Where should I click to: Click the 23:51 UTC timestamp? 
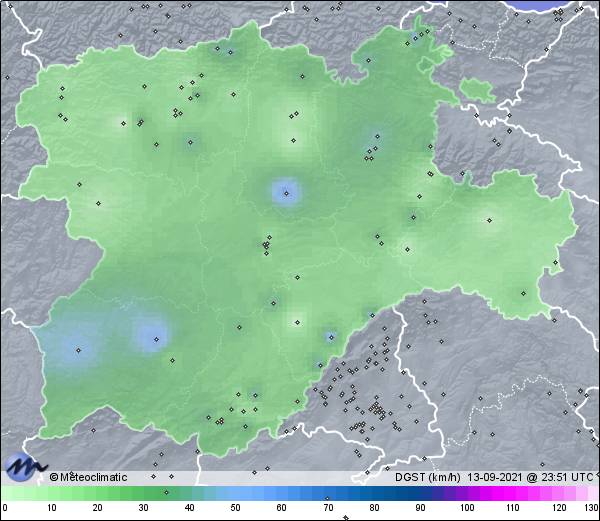tap(565, 477)
